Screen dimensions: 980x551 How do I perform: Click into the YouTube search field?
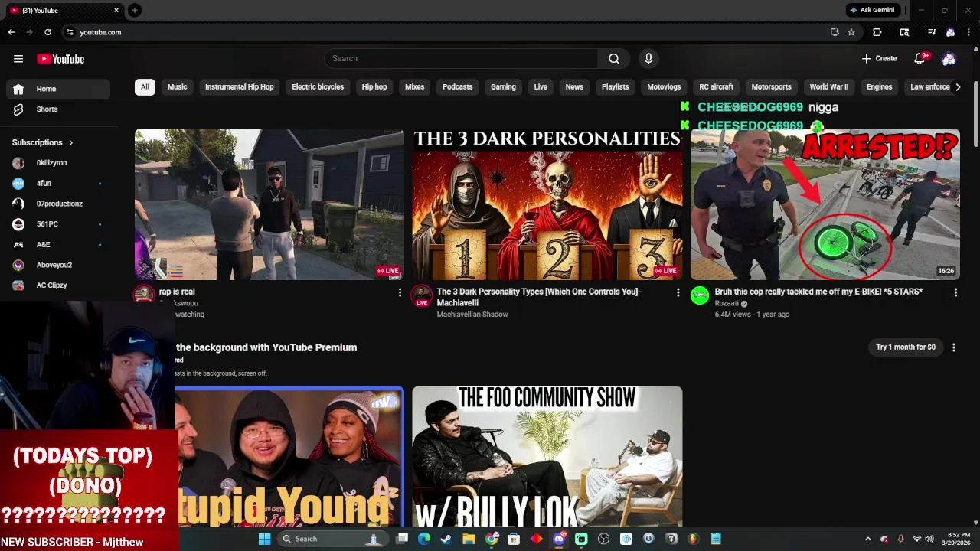pyautogui.click(x=461, y=58)
